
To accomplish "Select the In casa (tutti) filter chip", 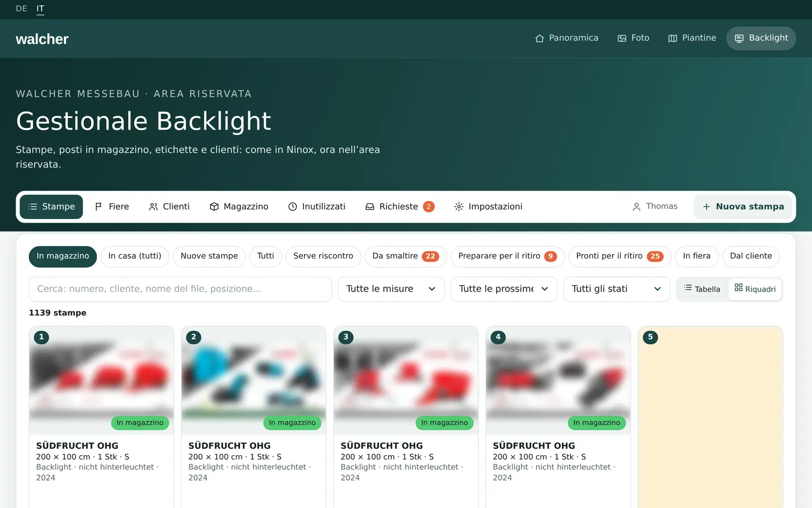I will coord(135,256).
